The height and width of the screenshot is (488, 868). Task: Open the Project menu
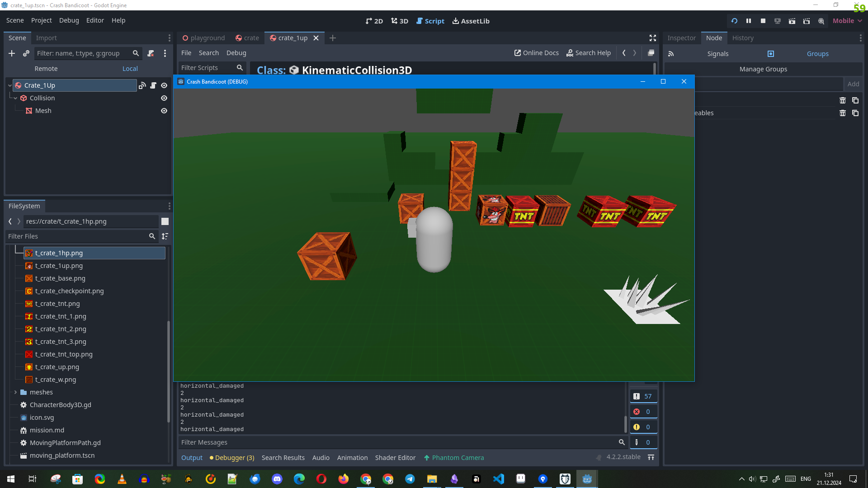[41, 20]
